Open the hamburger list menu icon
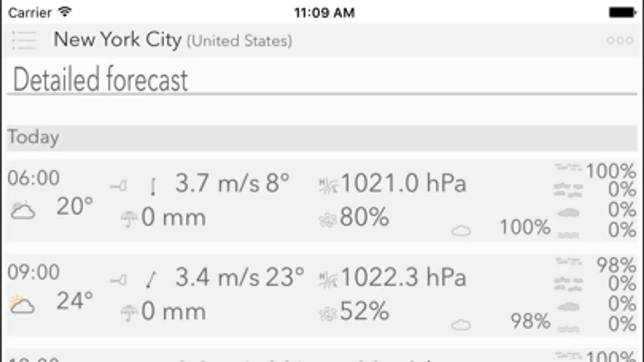 (x=24, y=40)
